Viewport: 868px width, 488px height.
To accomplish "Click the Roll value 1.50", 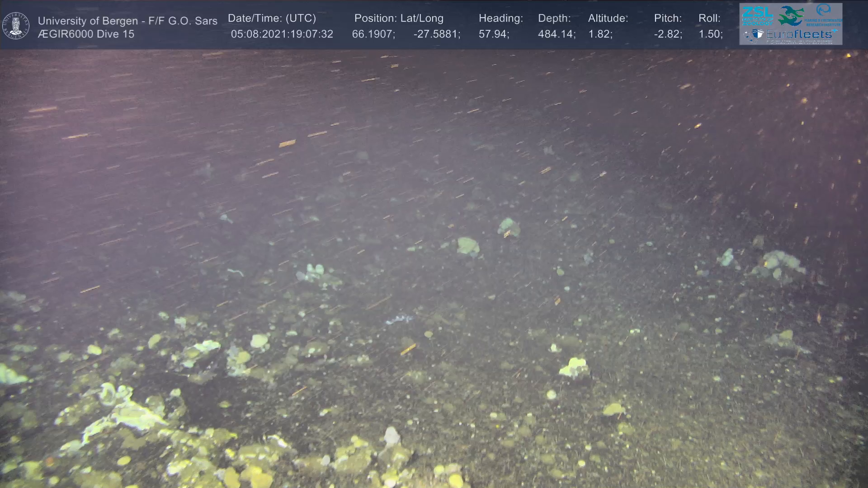I will (x=710, y=34).
